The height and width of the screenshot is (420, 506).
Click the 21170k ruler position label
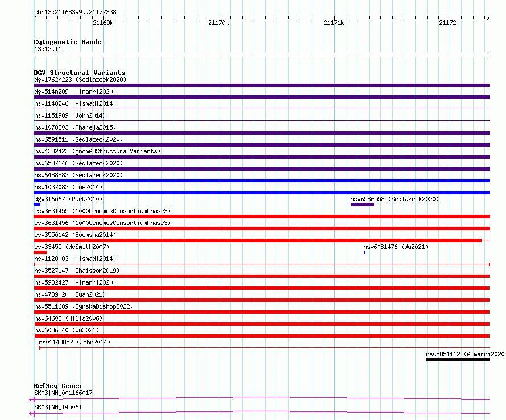click(218, 23)
